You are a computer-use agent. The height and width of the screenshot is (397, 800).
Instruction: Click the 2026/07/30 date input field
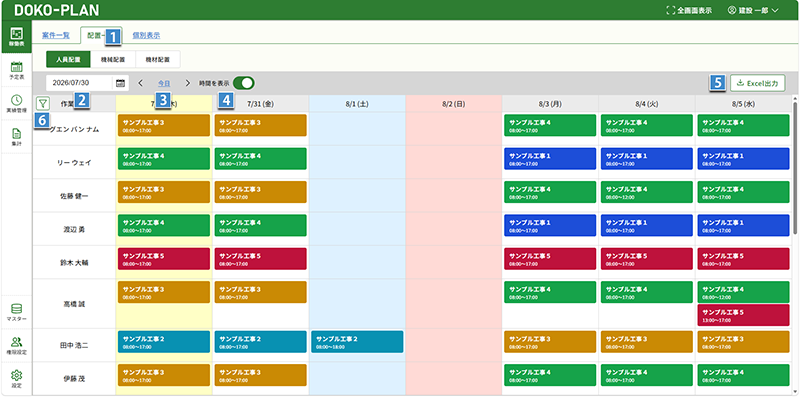[79, 83]
